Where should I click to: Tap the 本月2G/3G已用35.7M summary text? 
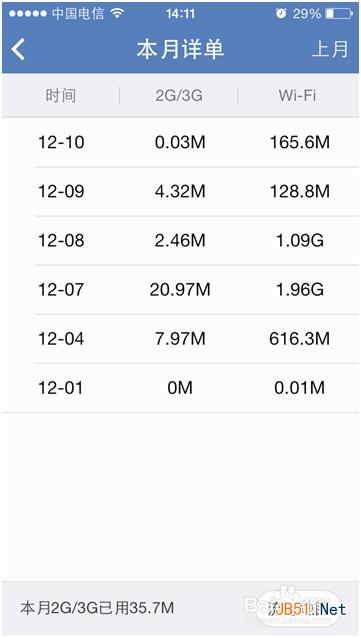pyautogui.click(x=97, y=608)
